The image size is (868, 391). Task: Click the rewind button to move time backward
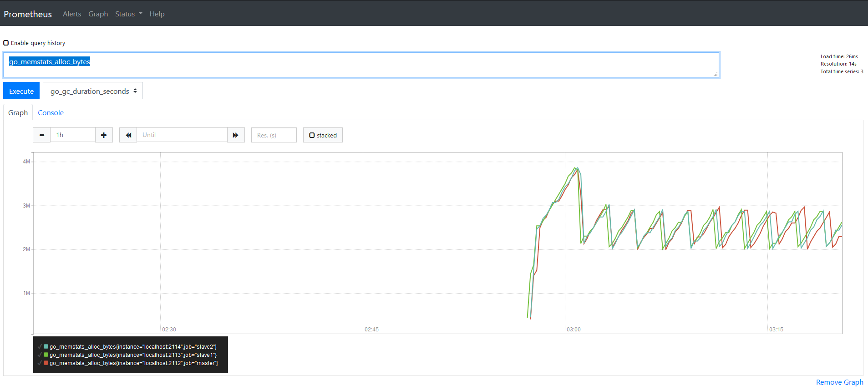[128, 135]
